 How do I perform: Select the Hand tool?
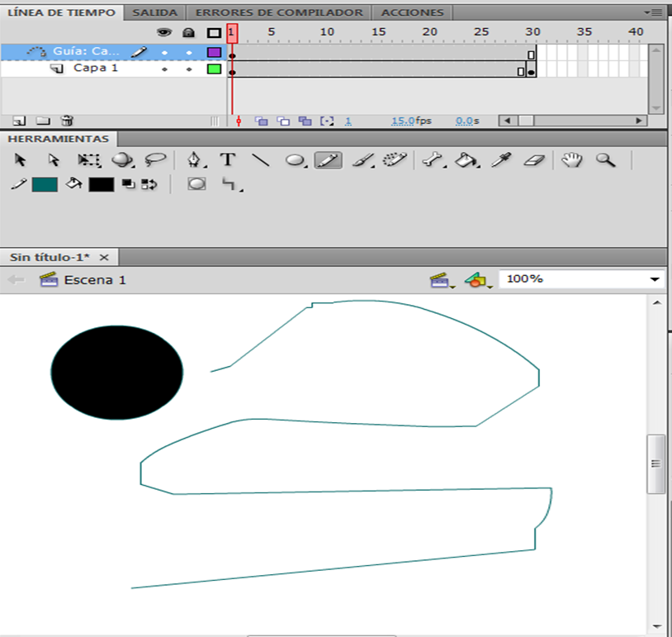pyautogui.click(x=572, y=160)
